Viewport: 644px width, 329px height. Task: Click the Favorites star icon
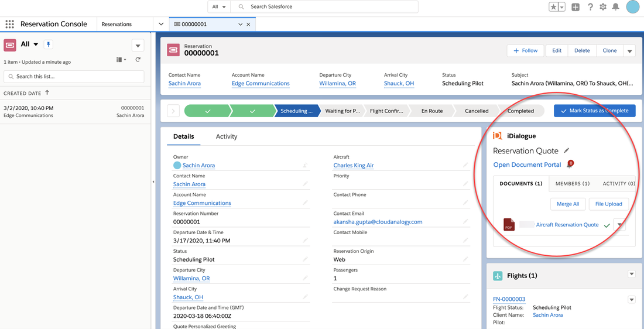554,7
